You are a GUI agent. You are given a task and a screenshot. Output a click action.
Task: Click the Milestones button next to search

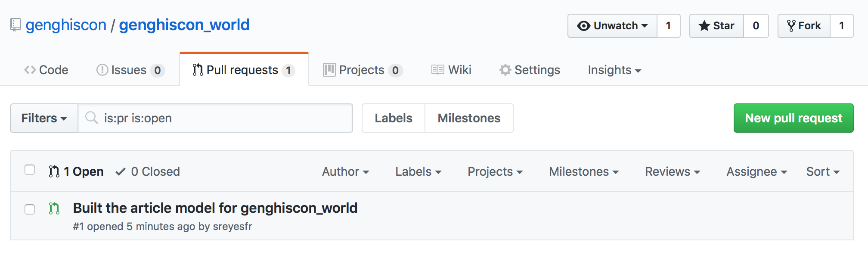click(469, 118)
